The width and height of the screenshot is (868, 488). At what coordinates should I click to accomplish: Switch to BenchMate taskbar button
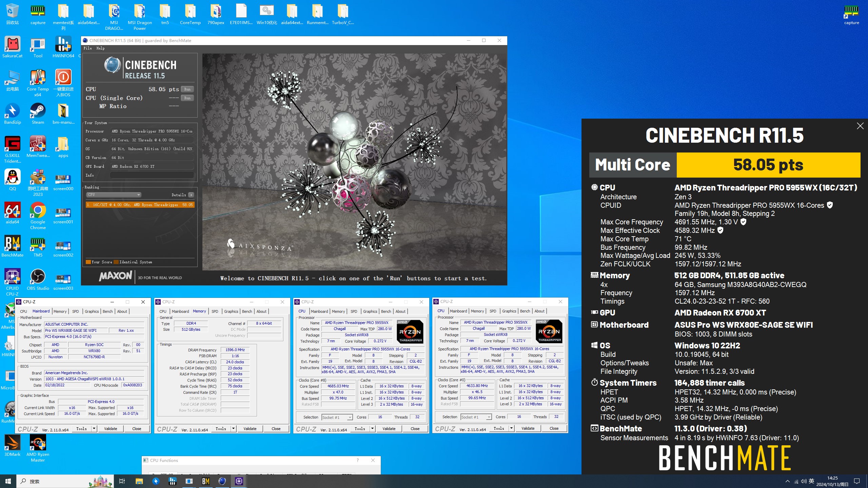[205, 481]
